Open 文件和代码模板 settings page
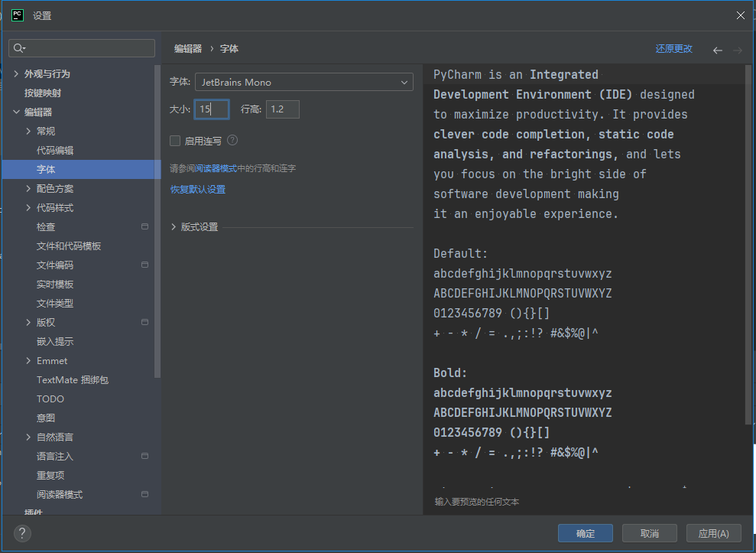The width and height of the screenshot is (756, 553). (69, 246)
